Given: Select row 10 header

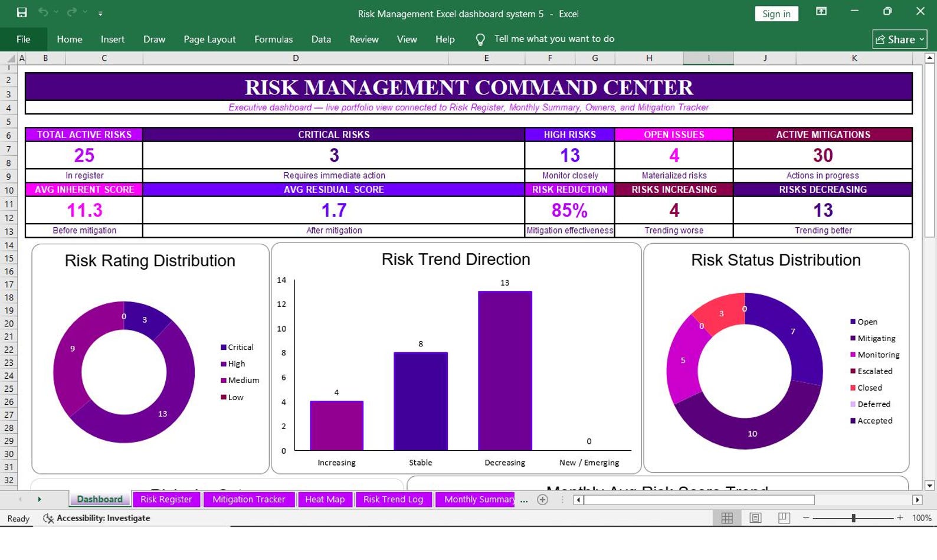Looking at the screenshot, I should [x=9, y=191].
